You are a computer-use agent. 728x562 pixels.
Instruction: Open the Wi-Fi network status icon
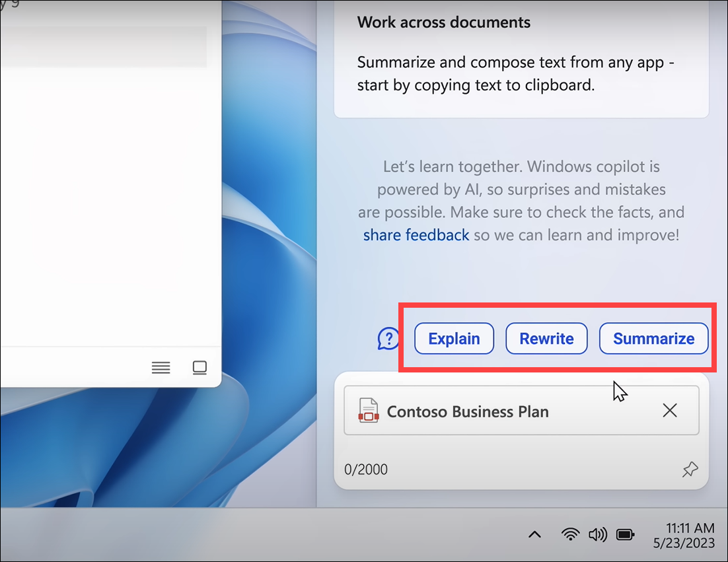point(570,535)
